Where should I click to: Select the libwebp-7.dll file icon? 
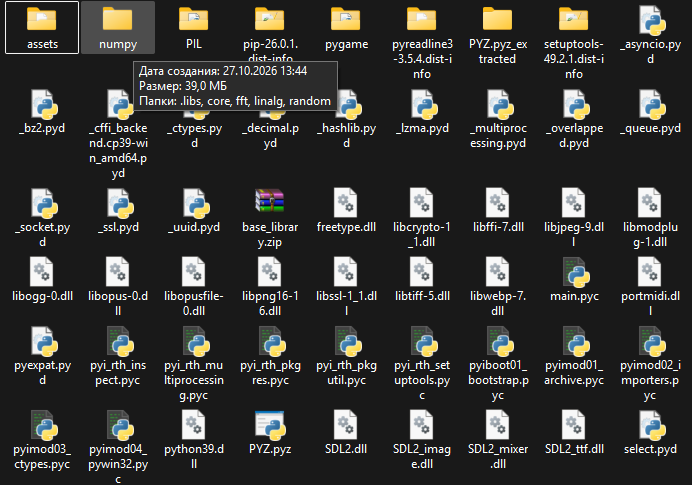pyautogui.click(x=497, y=272)
